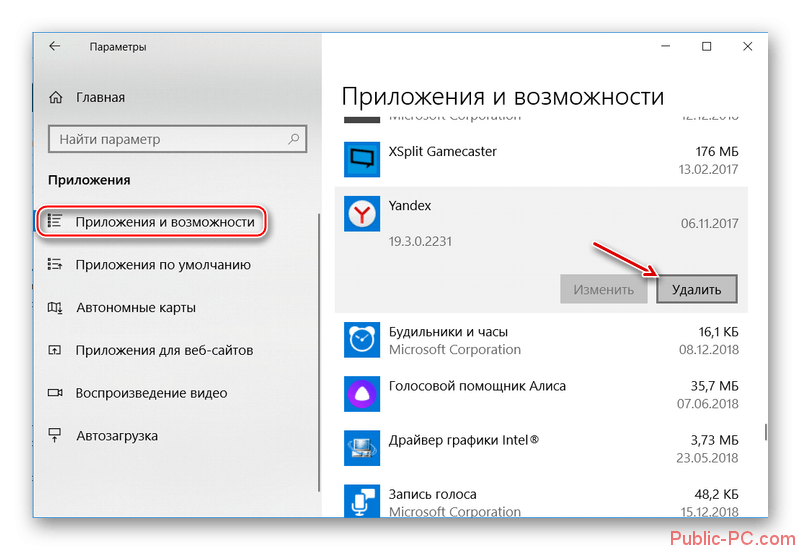Click the 35,7 МБ size value

pos(715,386)
